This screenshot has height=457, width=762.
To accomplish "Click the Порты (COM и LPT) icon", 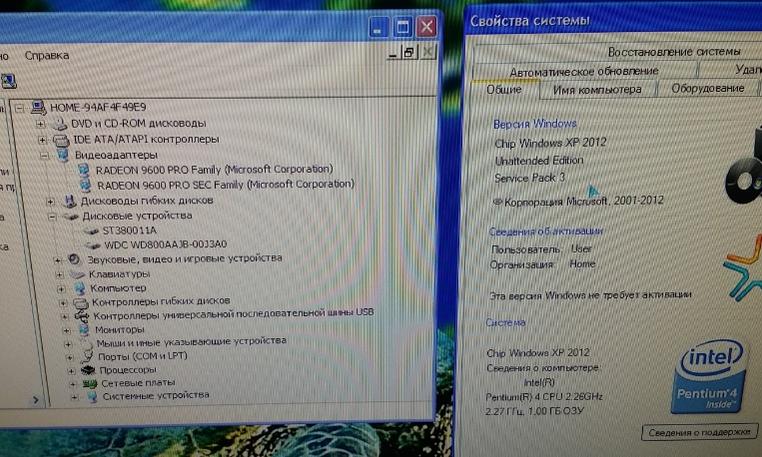I will pyautogui.click(x=87, y=356).
